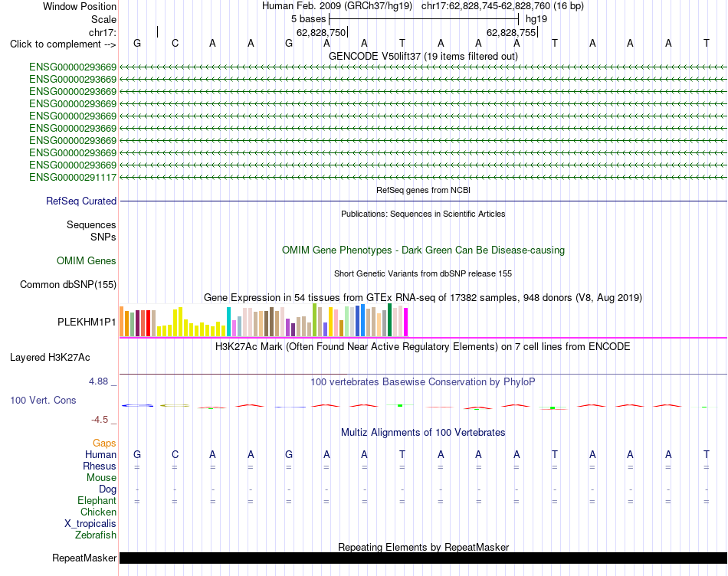Click the tall yellow-green GTEx bar

coord(314,320)
